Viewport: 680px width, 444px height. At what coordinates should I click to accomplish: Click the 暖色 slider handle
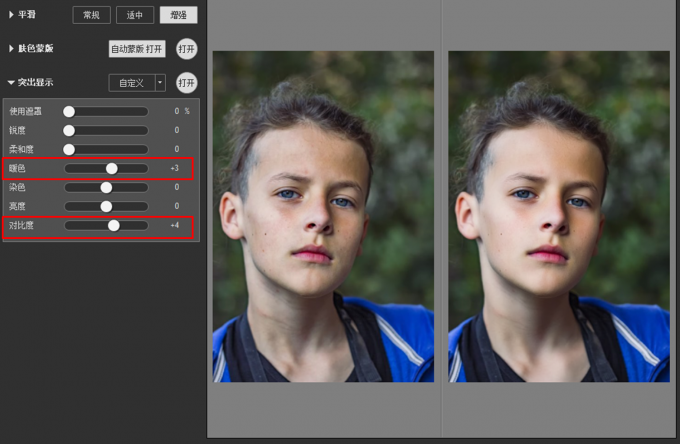tap(111, 168)
